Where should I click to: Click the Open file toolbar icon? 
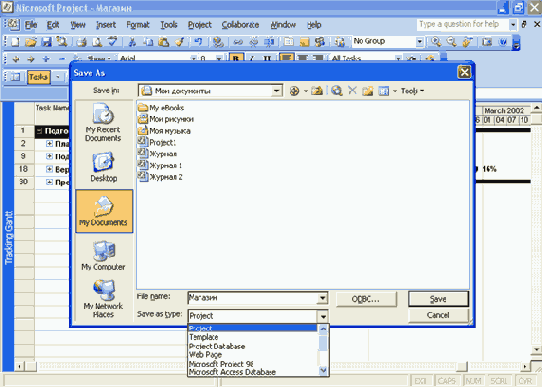pyautogui.click(x=31, y=42)
